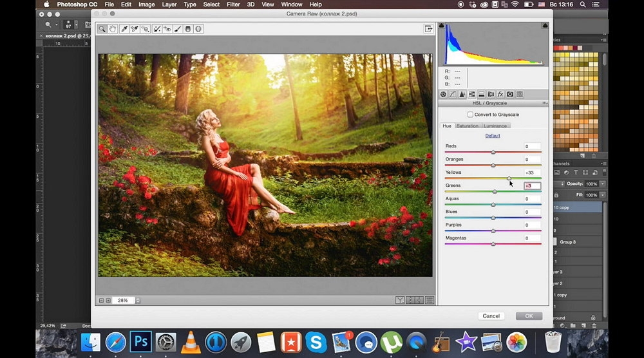Click the zoom out minus button
644x358 pixels.
[x=102, y=301]
